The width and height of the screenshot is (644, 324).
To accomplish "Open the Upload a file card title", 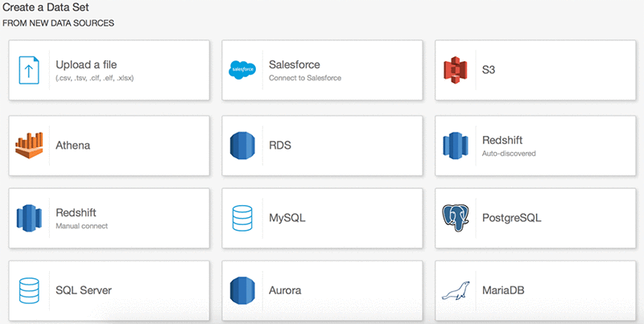I will tap(86, 65).
